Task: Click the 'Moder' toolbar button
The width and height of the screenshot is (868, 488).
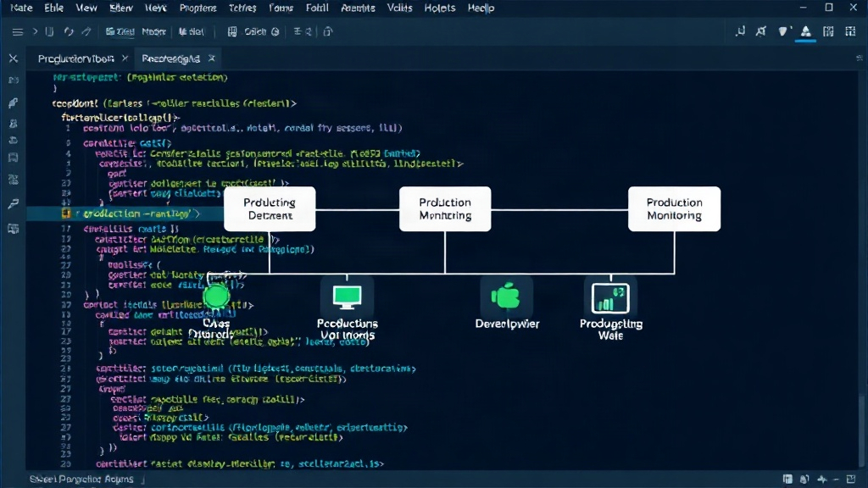Action: (x=153, y=31)
